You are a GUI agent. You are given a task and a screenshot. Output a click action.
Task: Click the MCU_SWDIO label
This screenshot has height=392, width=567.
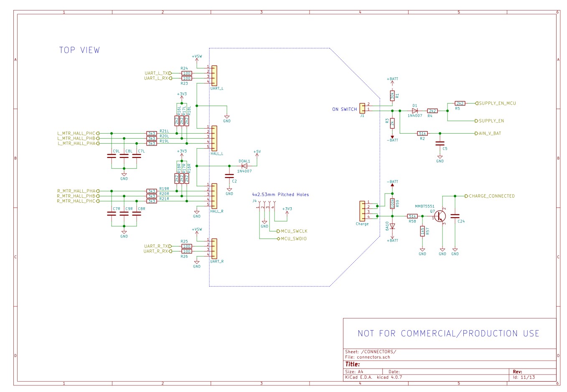pos(292,239)
